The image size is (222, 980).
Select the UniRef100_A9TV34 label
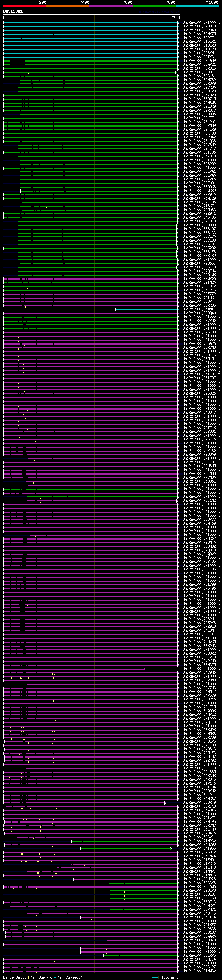(x=199, y=57)
